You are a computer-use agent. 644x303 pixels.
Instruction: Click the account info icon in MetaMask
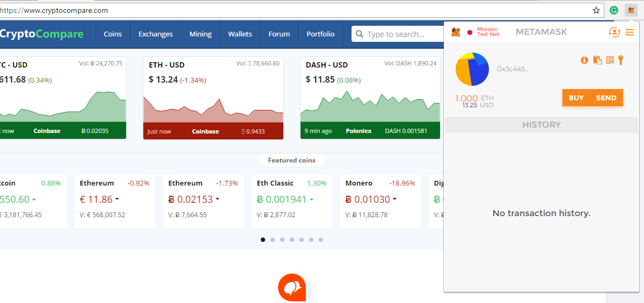[x=584, y=60]
